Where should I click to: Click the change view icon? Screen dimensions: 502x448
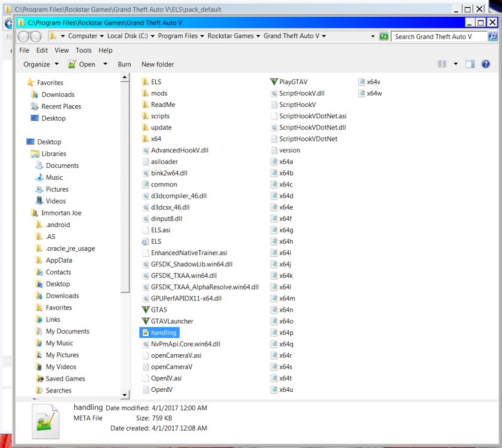click(x=442, y=64)
